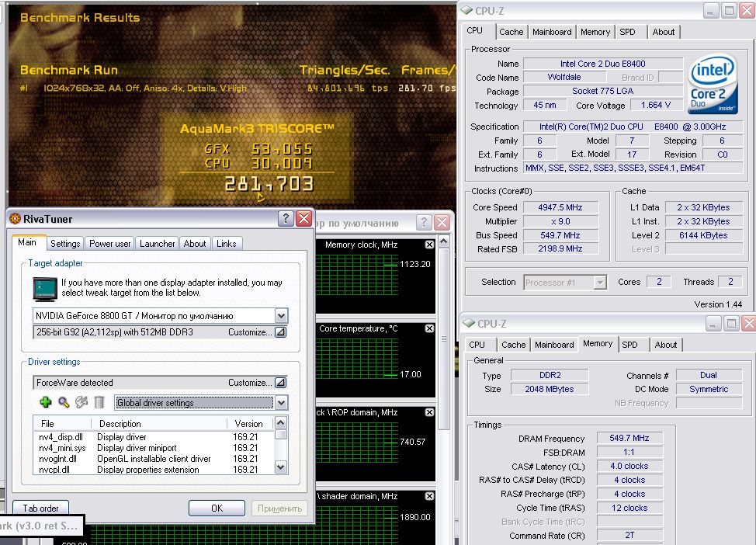The width and height of the screenshot is (756, 545).
Task: Click the wrench edit icon in Driver settings
Action: [x=81, y=402]
